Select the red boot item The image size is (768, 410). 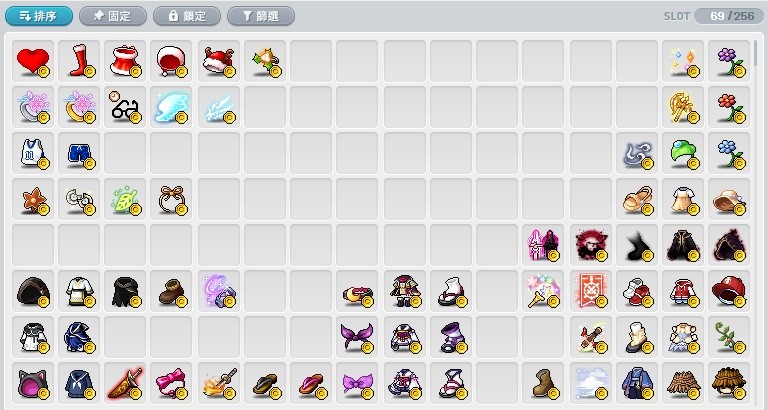point(79,61)
